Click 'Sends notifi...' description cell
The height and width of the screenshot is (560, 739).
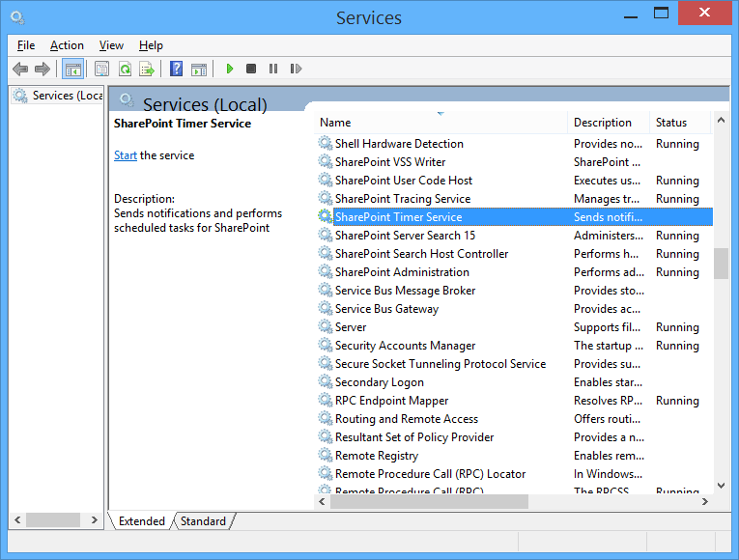[608, 217]
